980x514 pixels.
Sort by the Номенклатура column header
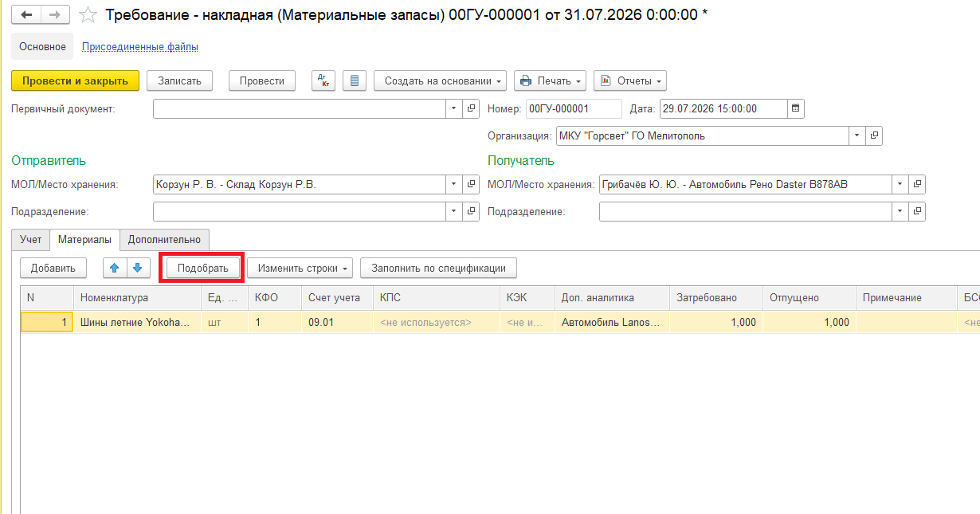[x=137, y=297]
